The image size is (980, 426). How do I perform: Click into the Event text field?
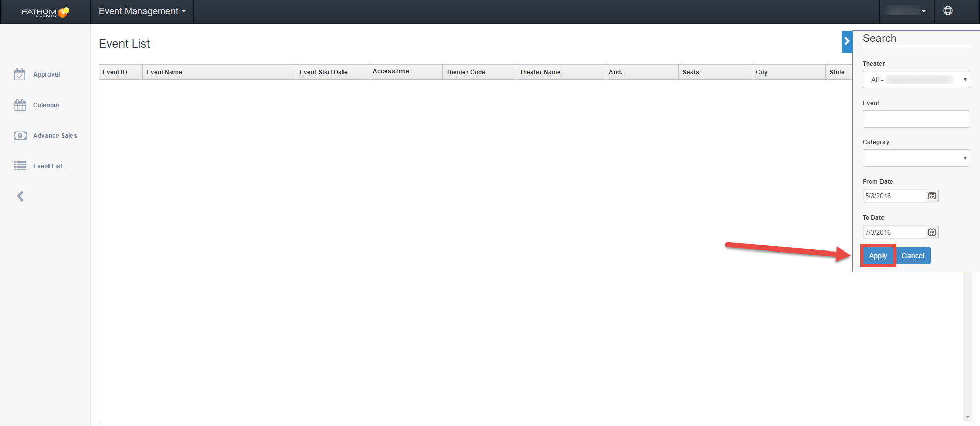916,119
